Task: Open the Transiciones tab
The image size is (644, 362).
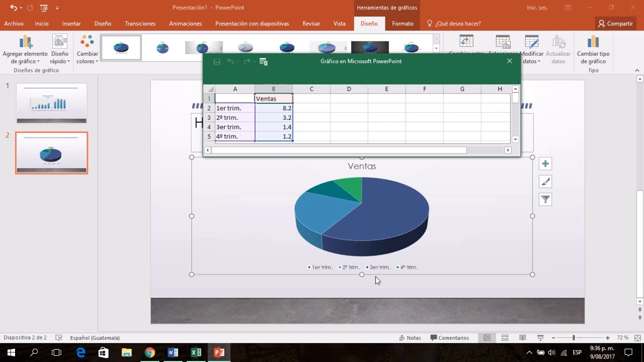Action: click(x=140, y=24)
